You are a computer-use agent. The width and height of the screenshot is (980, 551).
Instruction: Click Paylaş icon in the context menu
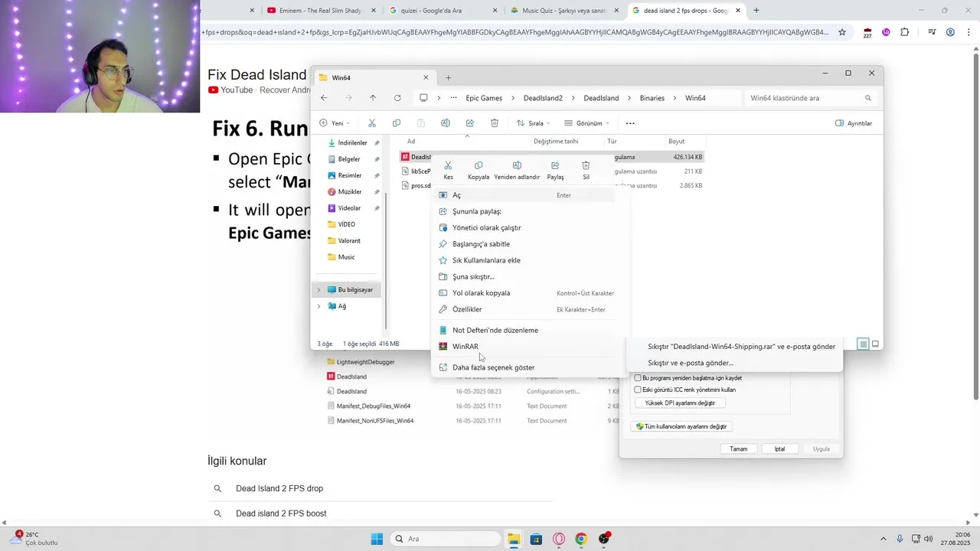click(555, 165)
